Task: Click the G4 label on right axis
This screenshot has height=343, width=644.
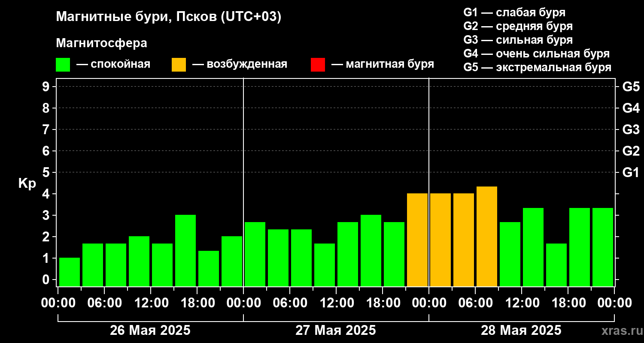Action: [x=631, y=108]
